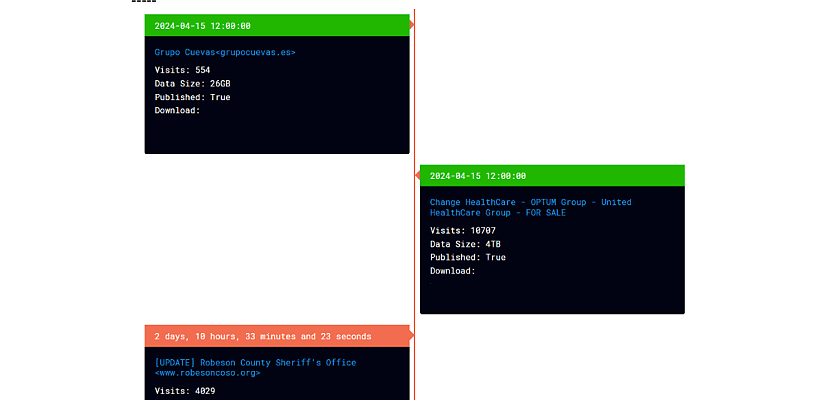Click the timeline marker beside the Grupo Cuevas card

[412, 25]
